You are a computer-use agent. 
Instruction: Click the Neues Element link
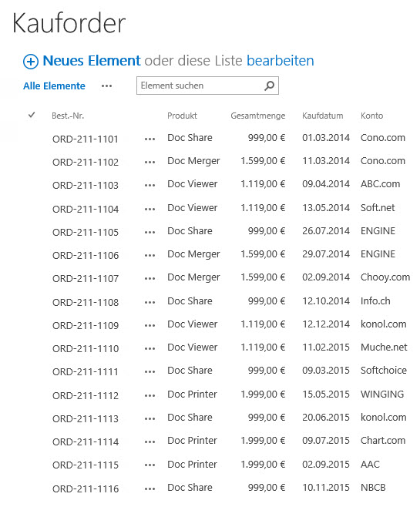pos(92,61)
